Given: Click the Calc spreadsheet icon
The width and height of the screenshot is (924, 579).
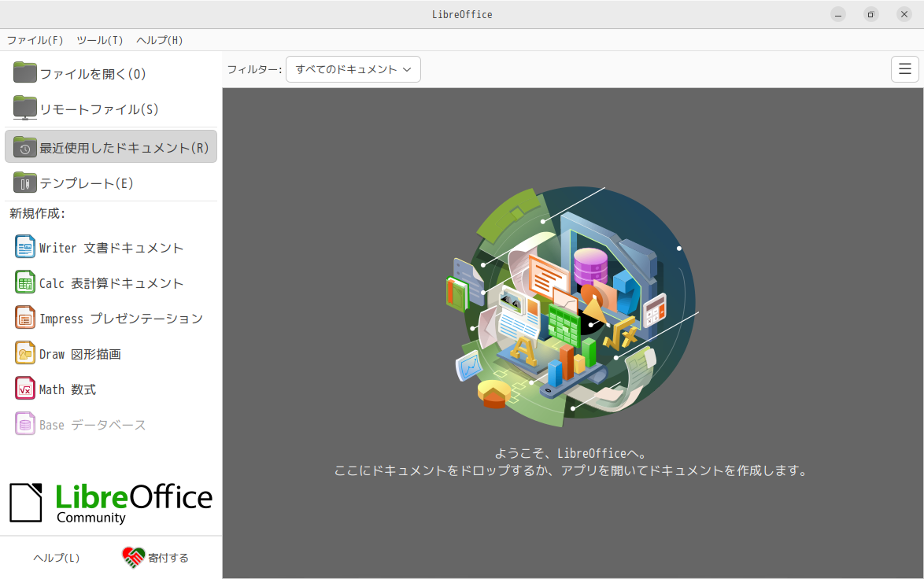Looking at the screenshot, I should [x=25, y=282].
